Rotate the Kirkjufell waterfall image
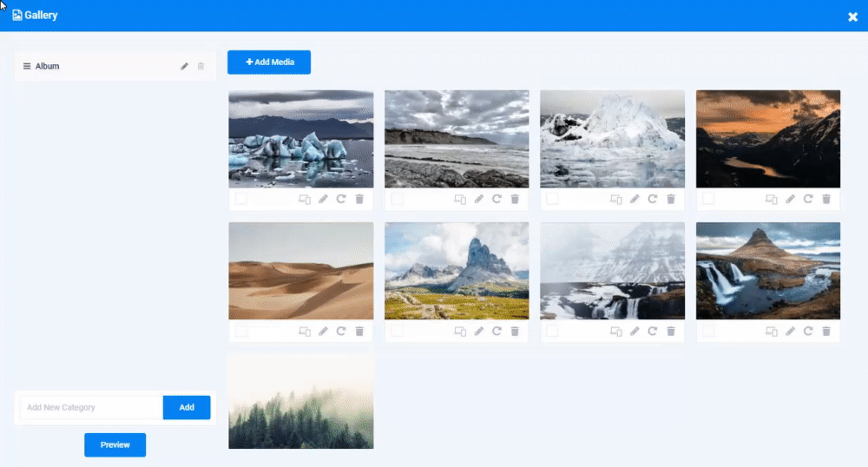The image size is (868, 467). pyautogui.click(x=808, y=331)
